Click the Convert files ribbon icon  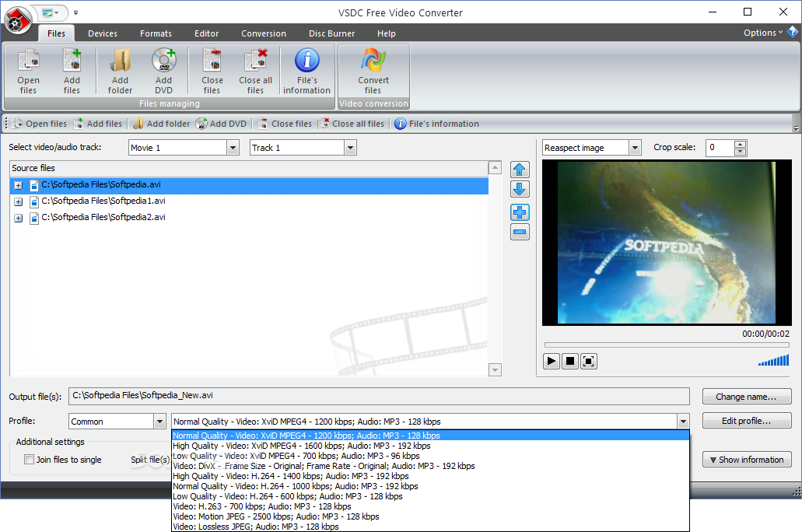click(x=373, y=71)
